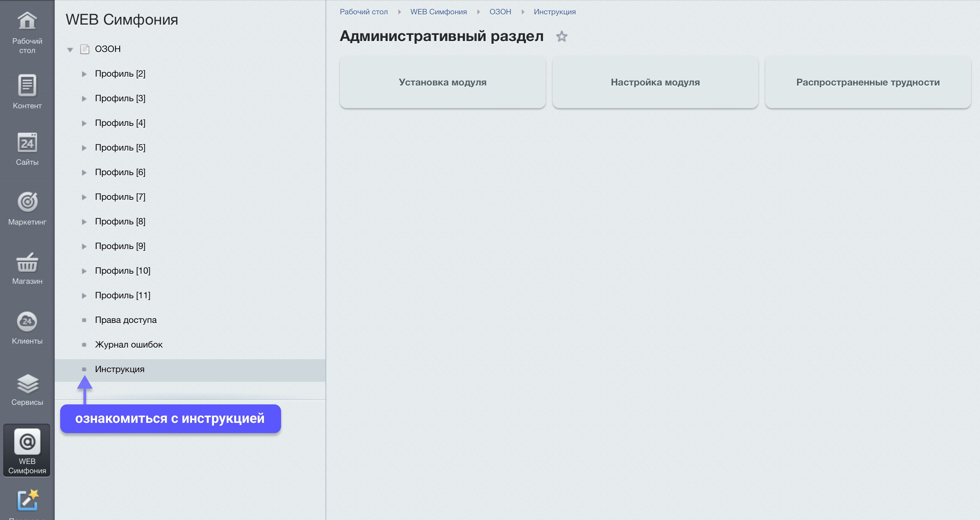980x520 pixels.
Task: Expand the Профиль [11] tree arrow
Action: tap(84, 296)
